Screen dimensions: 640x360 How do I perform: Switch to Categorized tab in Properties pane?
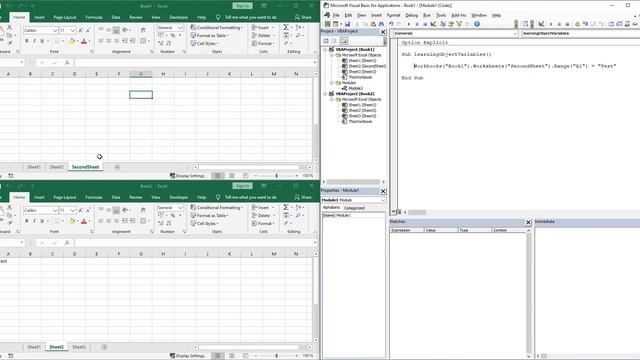point(354,208)
